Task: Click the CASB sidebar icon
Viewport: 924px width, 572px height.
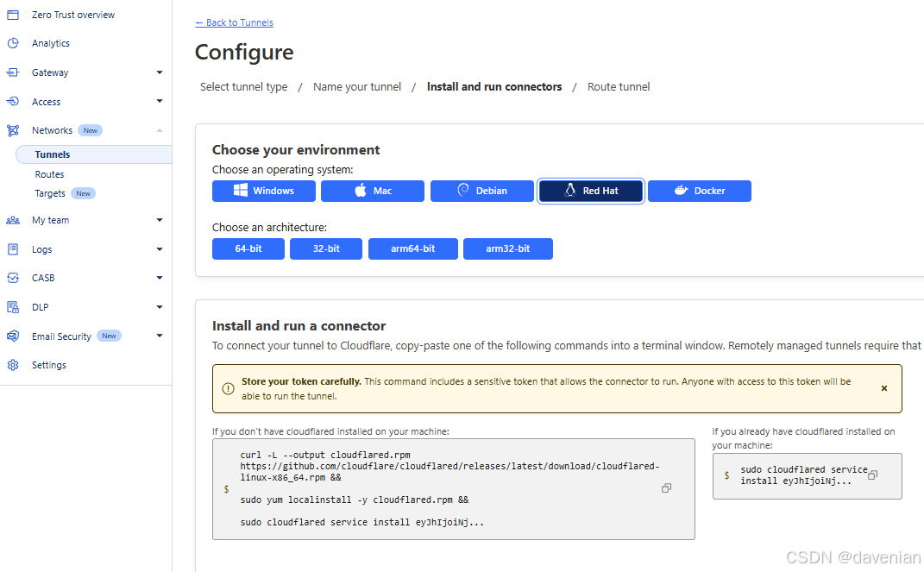Action: [13, 278]
